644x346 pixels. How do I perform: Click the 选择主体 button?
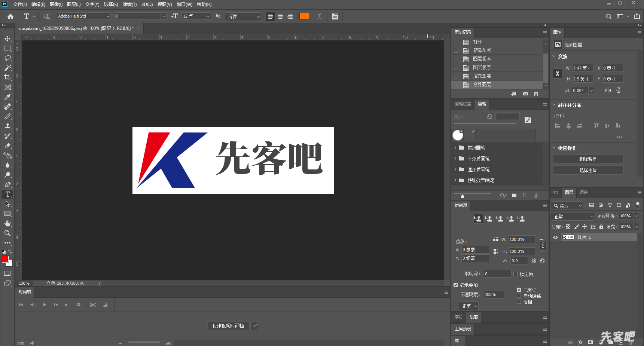click(588, 170)
